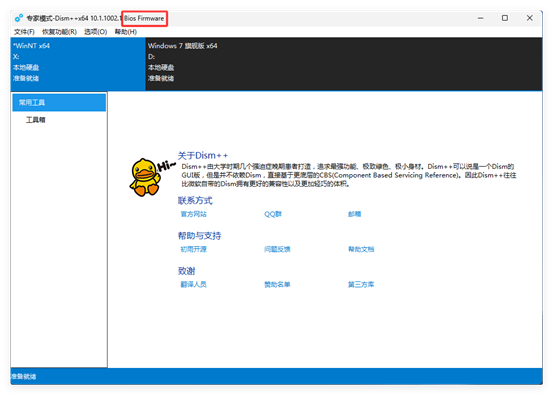Open 工具箱 in the sidebar
The image size is (553, 395).
36,120
